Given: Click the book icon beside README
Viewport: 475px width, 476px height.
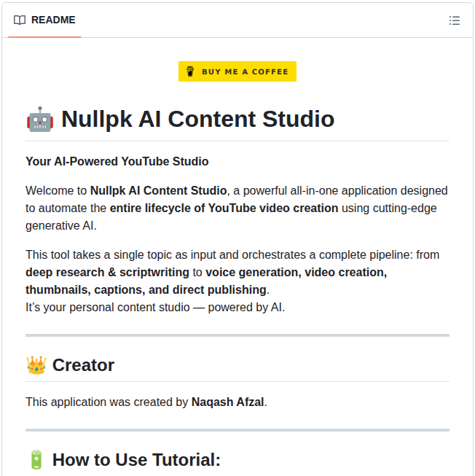Looking at the screenshot, I should pyautogui.click(x=20, y=20).
